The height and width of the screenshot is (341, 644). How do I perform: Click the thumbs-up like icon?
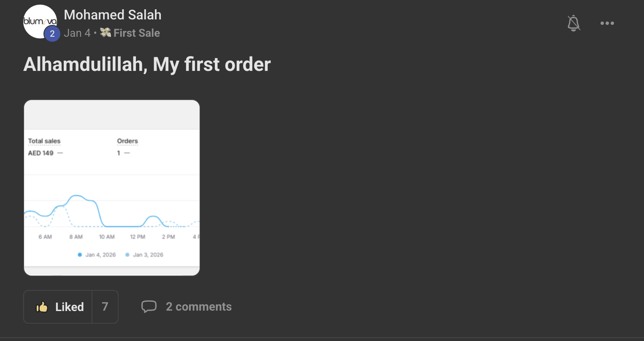[42, 307]
